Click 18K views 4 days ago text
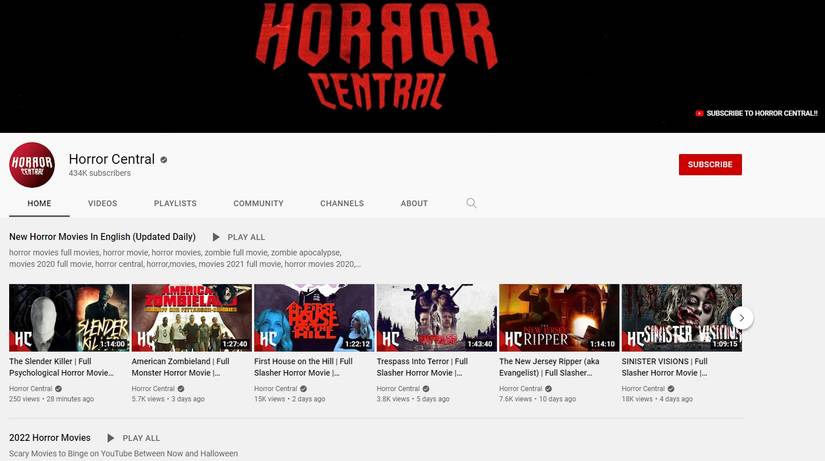This screenshot has width=825, height=461. coord(657,399)
